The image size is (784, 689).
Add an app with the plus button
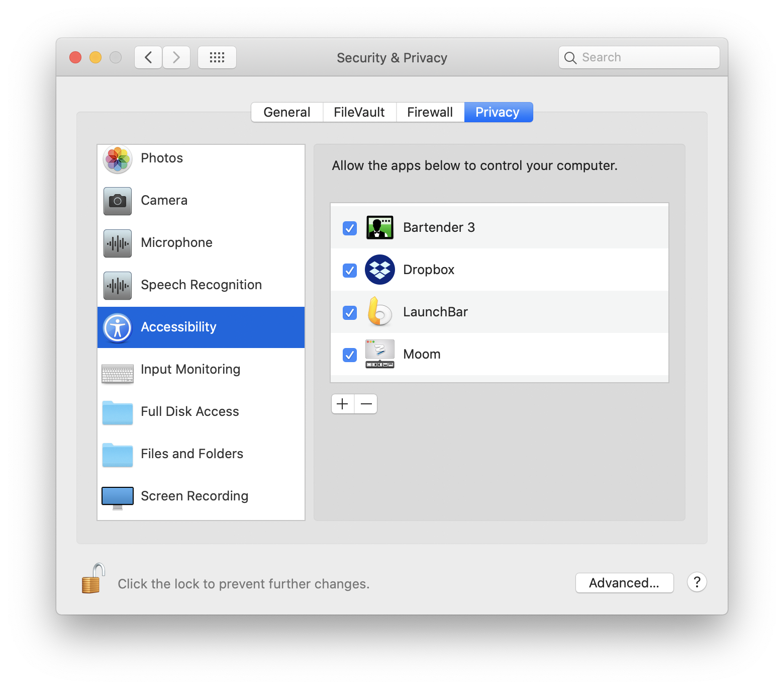click(343, 404)
